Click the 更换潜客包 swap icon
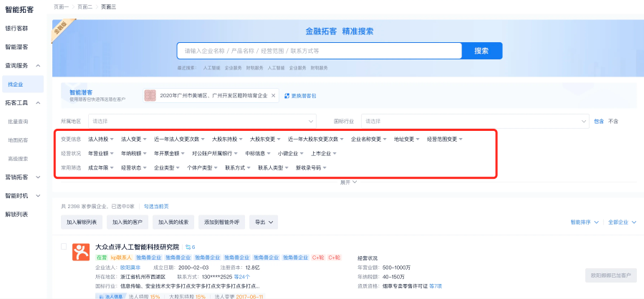 coord(287,95)
